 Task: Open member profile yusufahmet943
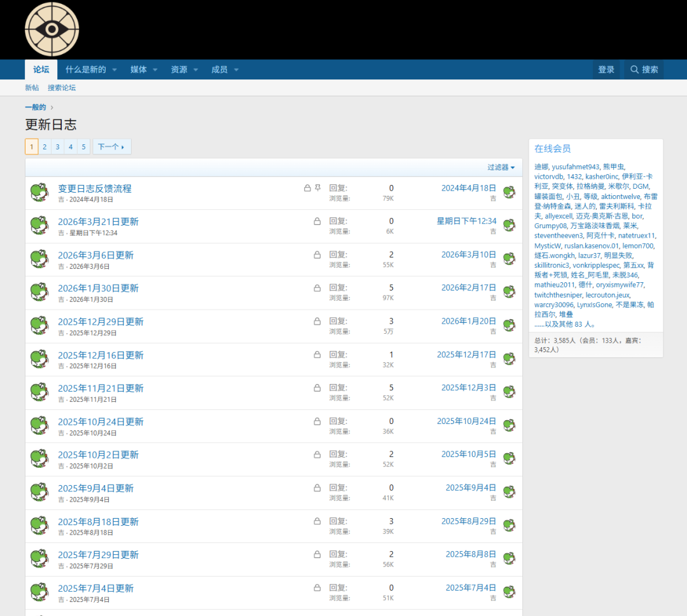[x=575, y=167]
